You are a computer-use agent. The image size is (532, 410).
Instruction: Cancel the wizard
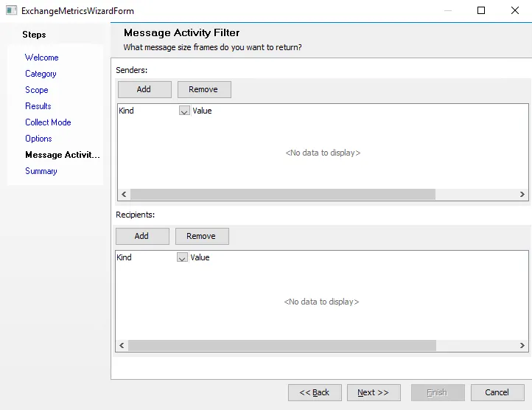pos(497,393)
